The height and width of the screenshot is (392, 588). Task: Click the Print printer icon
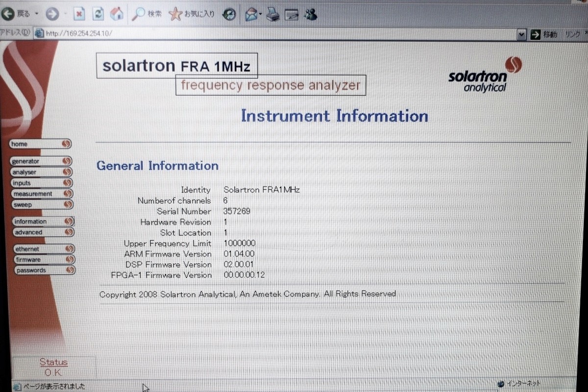(273, 15)
